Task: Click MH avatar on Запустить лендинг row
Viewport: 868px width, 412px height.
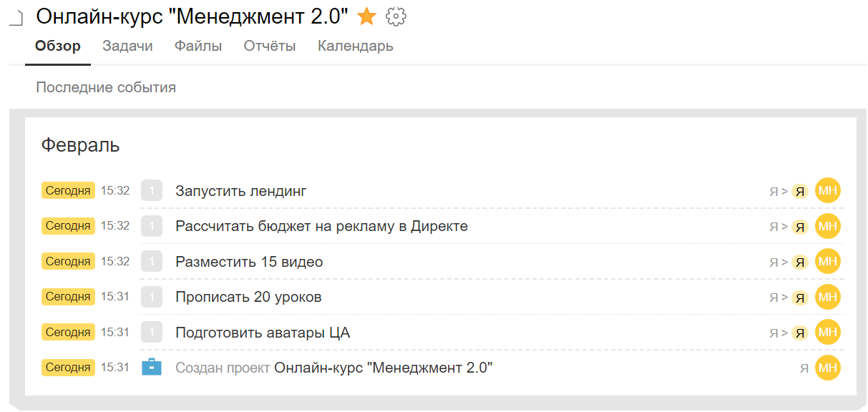Action: 828,190
